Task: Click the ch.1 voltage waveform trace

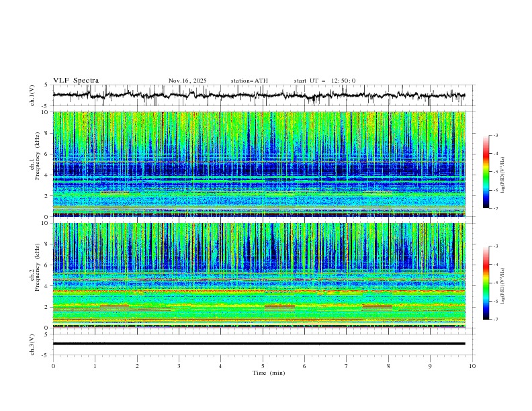Action: (259, 95)
